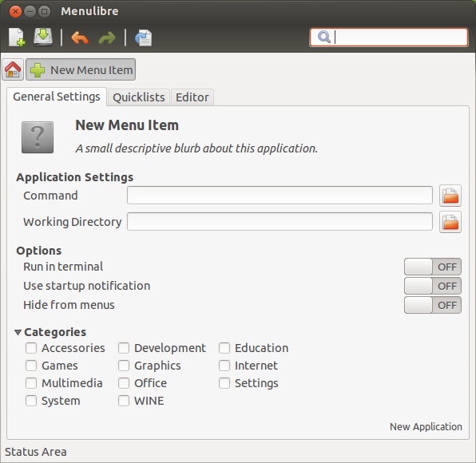
Task: Check the Multimedia category
Action: pos(31,383)
